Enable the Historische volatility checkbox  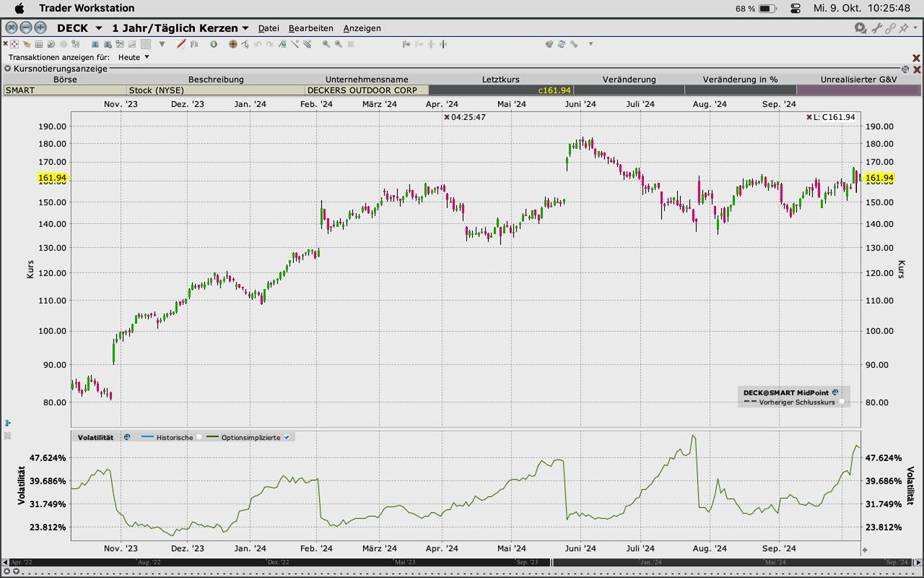199,437
